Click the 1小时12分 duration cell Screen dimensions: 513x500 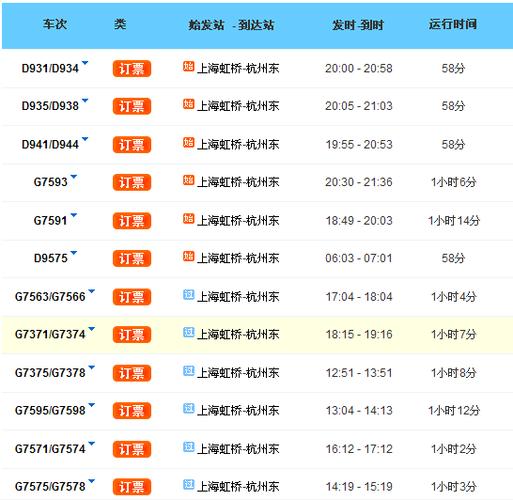click(x=454, y=411)
